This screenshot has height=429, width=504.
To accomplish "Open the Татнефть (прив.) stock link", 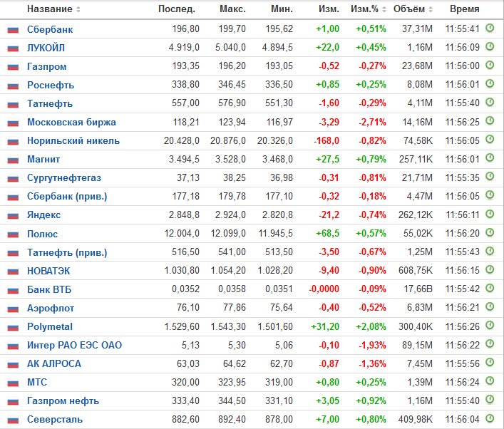I will (x=67, y=252).
